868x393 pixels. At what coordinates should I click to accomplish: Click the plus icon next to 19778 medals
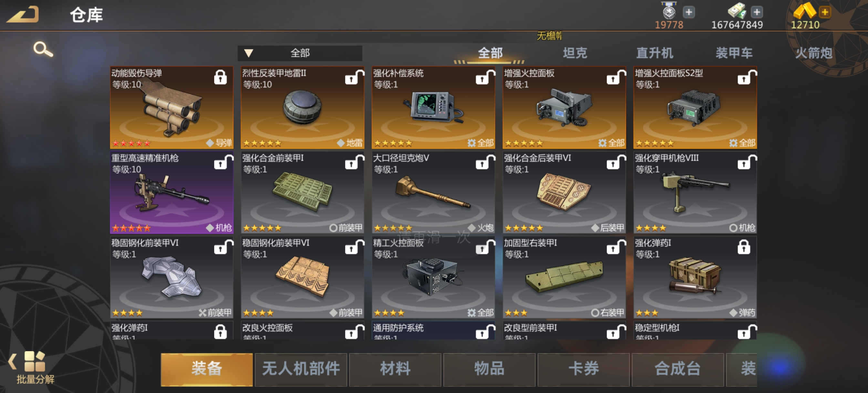pyautogui.click(x=689, y=12)
